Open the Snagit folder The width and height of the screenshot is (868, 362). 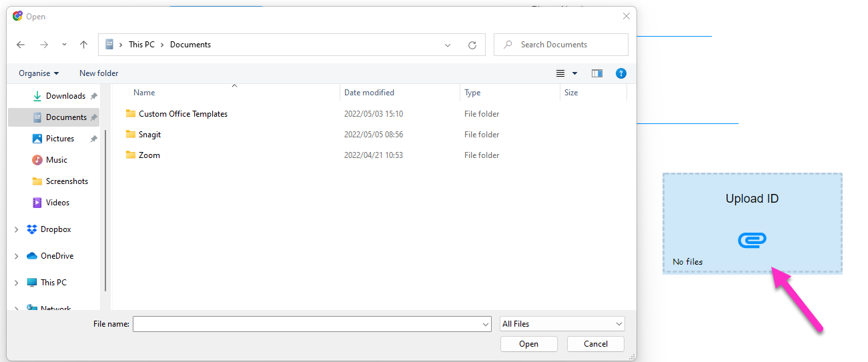(x=150, y=135)
